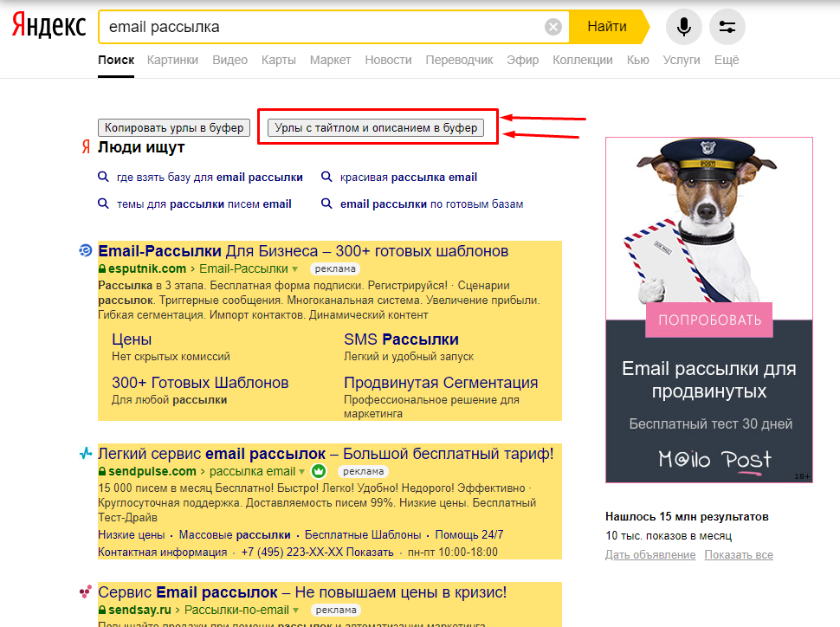Clear the search field with the X icon

552,27
